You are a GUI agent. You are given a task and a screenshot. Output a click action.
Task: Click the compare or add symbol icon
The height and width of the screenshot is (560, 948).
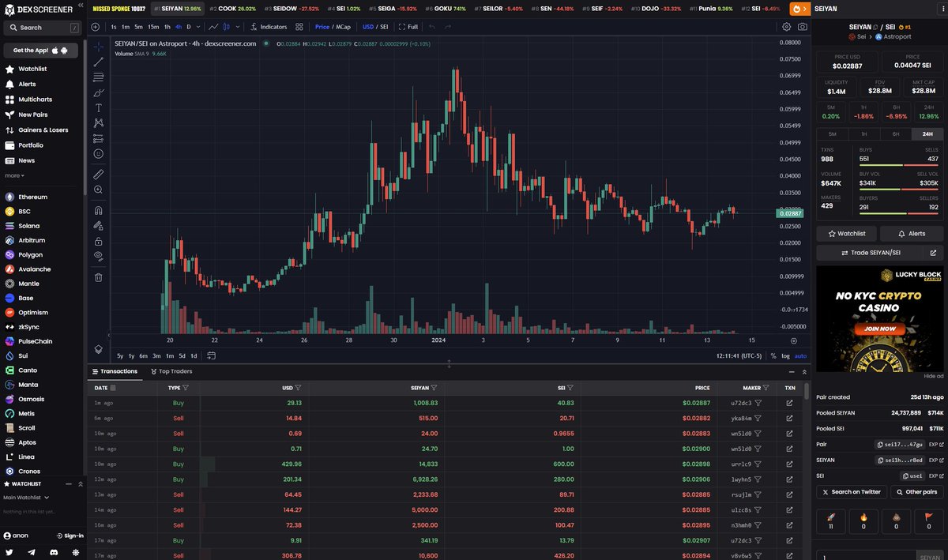coord(96,27)
